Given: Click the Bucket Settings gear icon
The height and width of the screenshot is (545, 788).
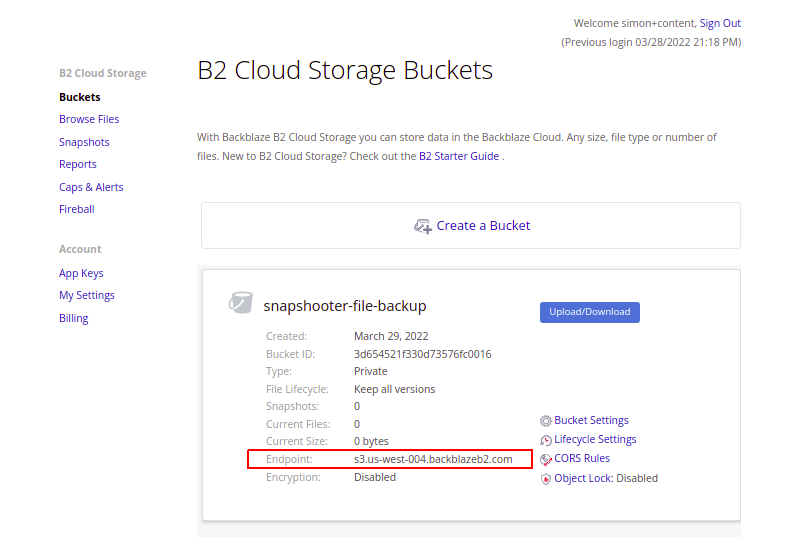Looking at the screenshot, I should pos(545,421).
